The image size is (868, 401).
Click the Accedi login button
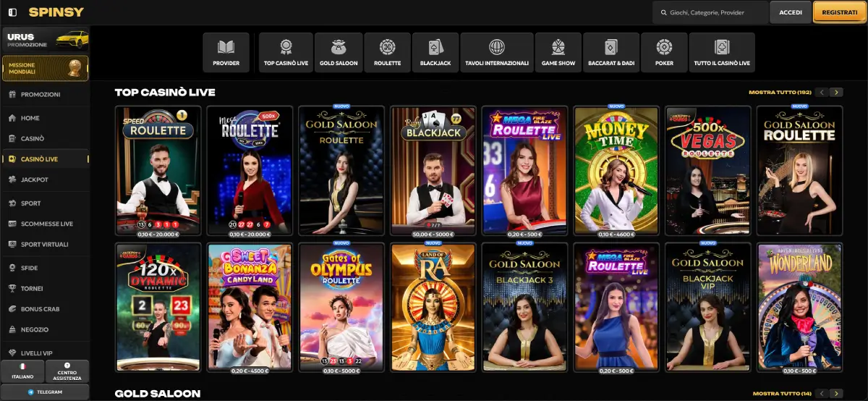(791, 12)
